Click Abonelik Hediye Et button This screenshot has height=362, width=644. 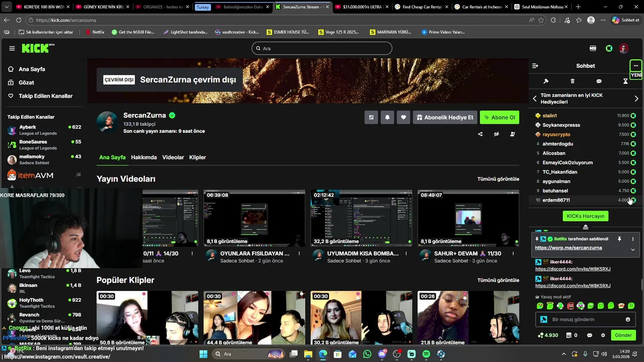tap(445, 117)
